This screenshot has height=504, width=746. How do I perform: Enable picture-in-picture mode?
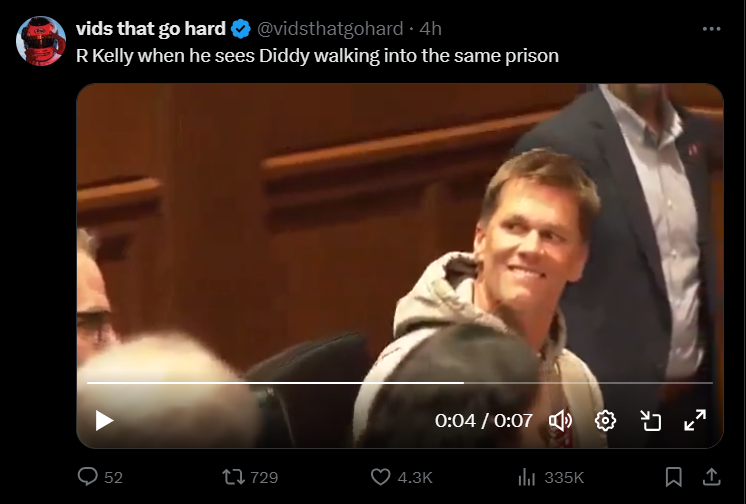[x=650, y=421]
